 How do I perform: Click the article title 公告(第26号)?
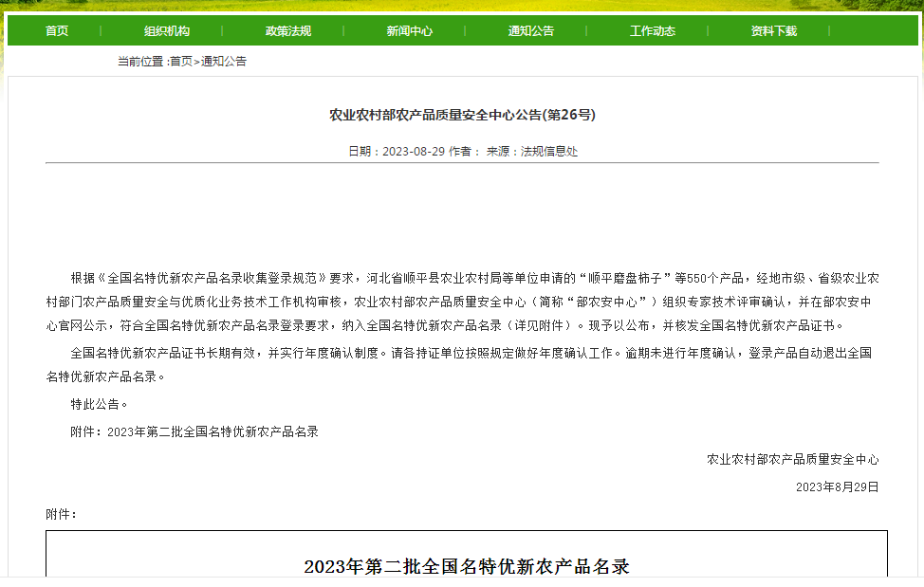[462, 115]
